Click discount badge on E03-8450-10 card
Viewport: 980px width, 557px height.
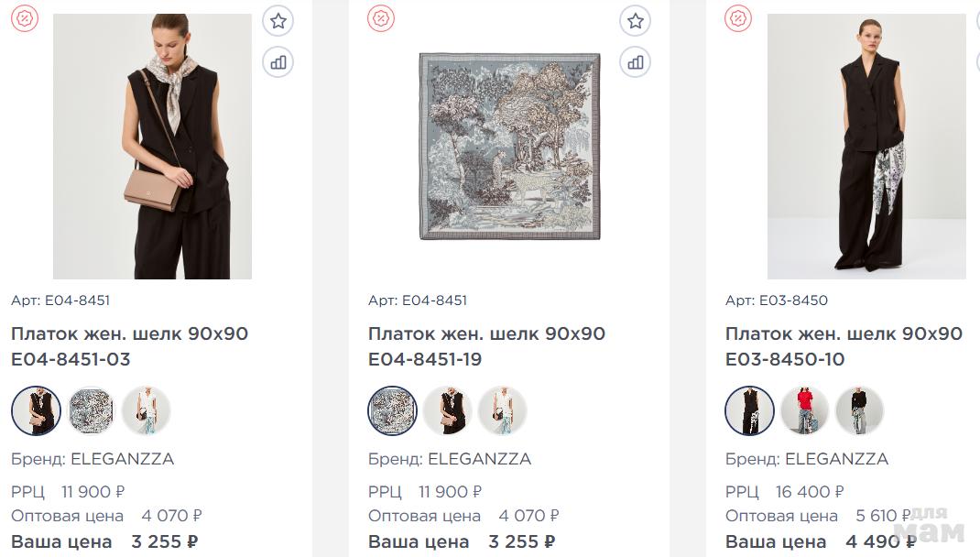click(x=738, y=18)
